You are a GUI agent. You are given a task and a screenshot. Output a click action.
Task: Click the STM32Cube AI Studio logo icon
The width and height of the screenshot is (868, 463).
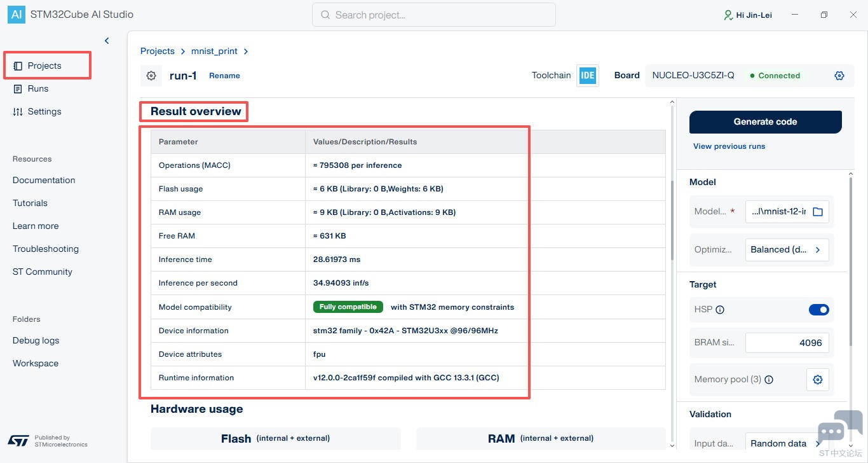pos(17,15)
